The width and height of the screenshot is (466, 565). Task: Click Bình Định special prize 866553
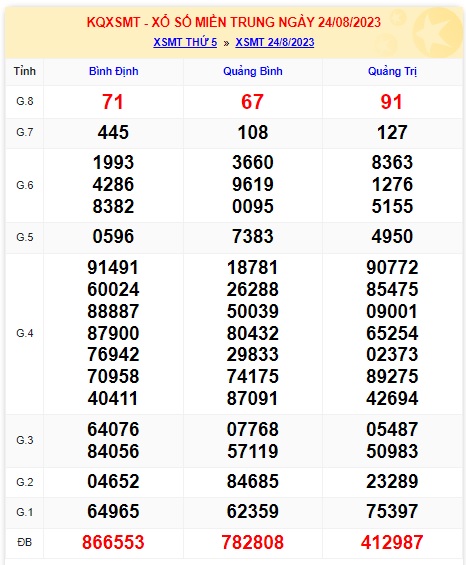click(113, 542)
